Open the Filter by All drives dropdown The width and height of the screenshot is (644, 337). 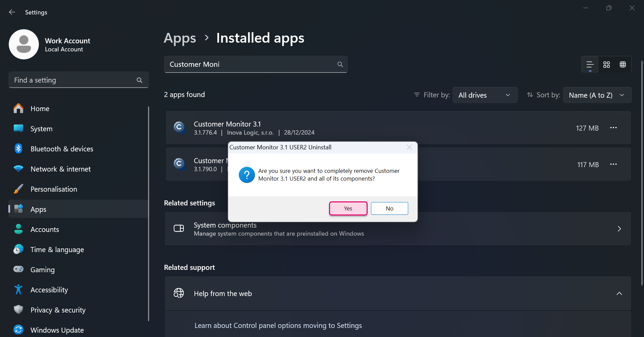pos(485,95)
